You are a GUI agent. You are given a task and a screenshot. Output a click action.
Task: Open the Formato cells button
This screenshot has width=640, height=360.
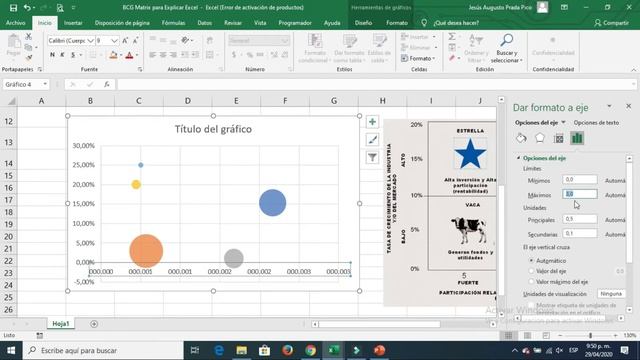418,58
